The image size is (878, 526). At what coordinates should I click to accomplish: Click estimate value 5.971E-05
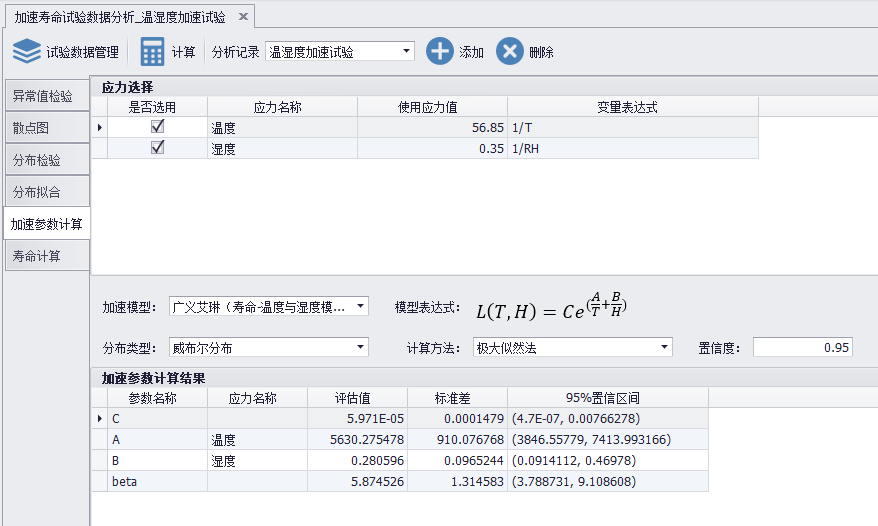point(357,418)
